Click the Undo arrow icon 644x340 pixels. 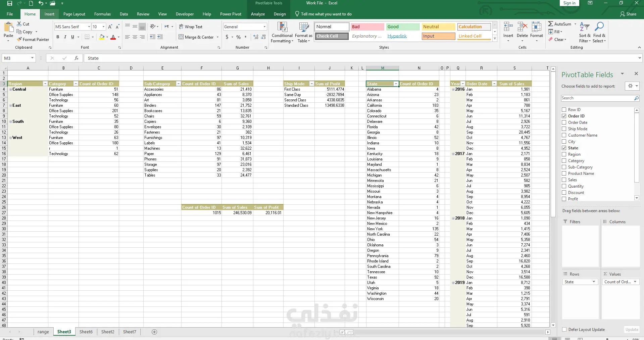click(41, 3)
